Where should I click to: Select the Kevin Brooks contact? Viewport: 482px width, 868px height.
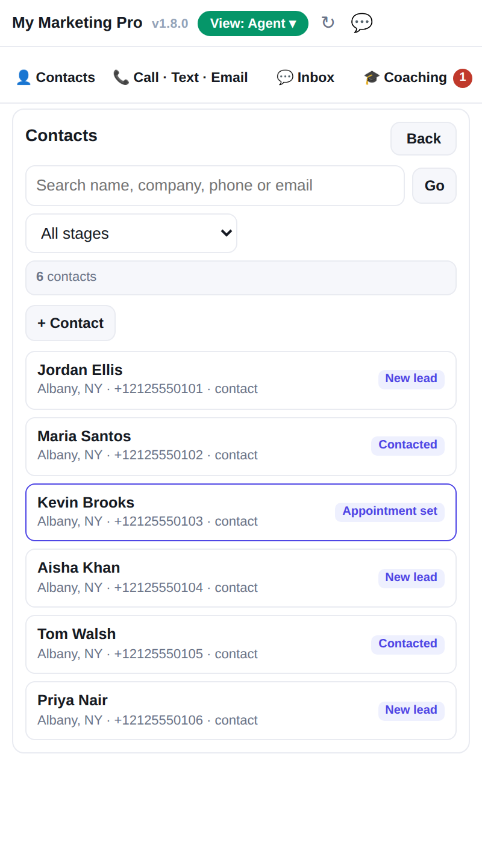tap(241, 512)
